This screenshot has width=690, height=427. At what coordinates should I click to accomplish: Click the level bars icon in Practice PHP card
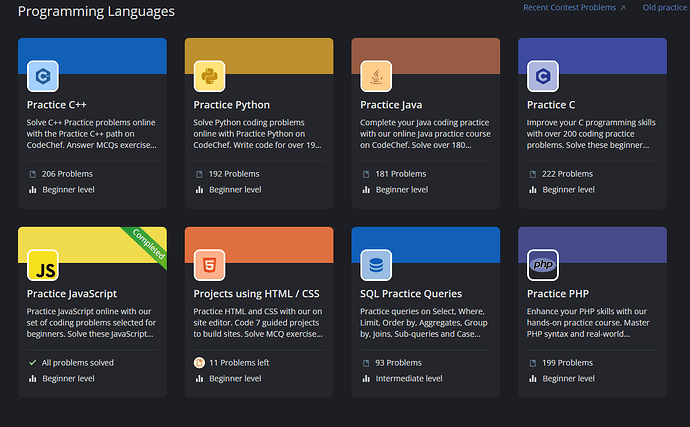click(x=532, y=379)
